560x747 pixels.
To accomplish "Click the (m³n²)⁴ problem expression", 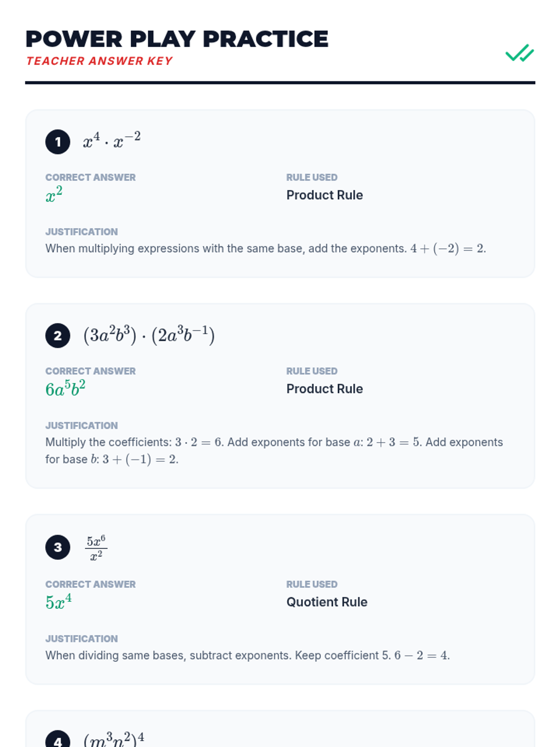I will tap(114, 740).
